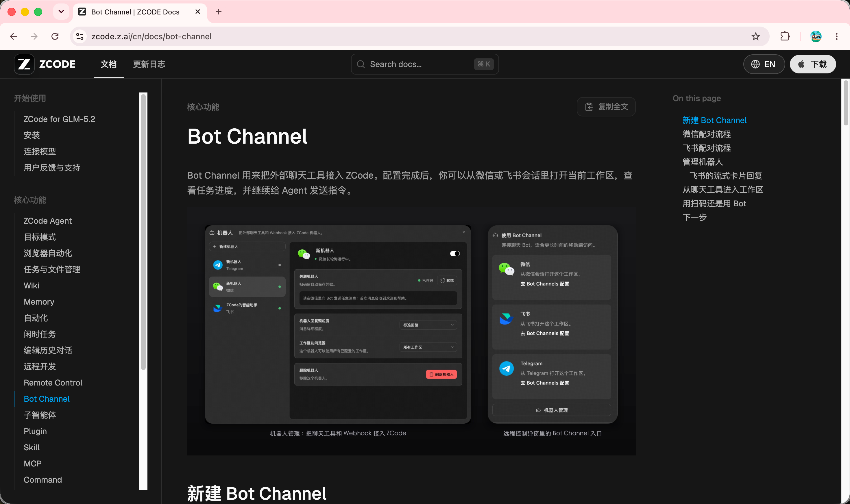Screen dimensions: 850x504
Task: View site information icon in address bar
Action: pyautogui.click(x=80, y=36)
